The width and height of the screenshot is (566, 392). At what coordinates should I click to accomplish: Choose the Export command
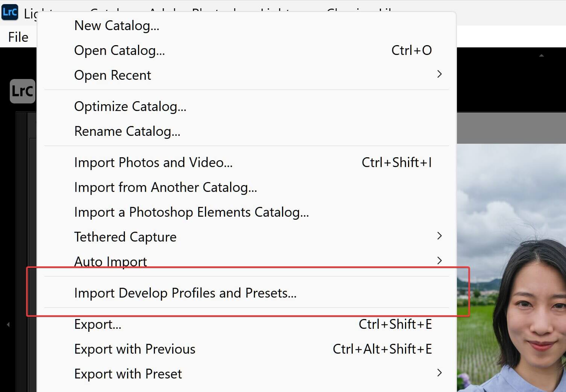(98, 324)
